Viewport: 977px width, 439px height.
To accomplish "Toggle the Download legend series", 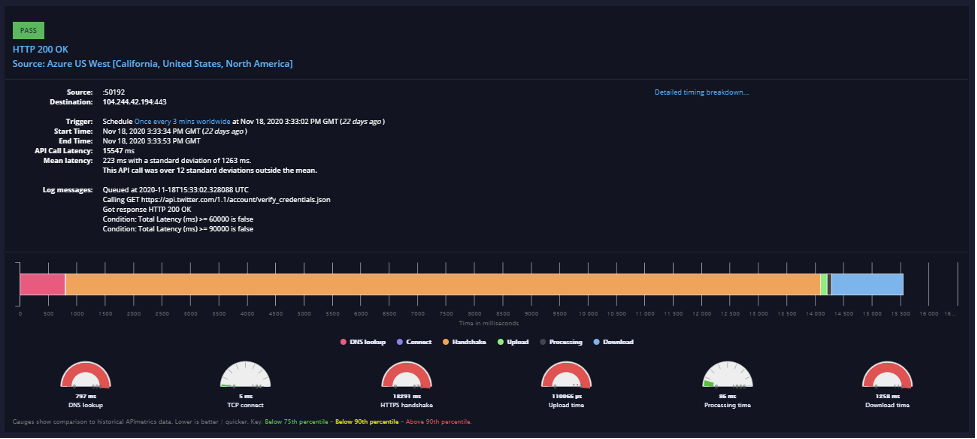I will pos(613,342).
